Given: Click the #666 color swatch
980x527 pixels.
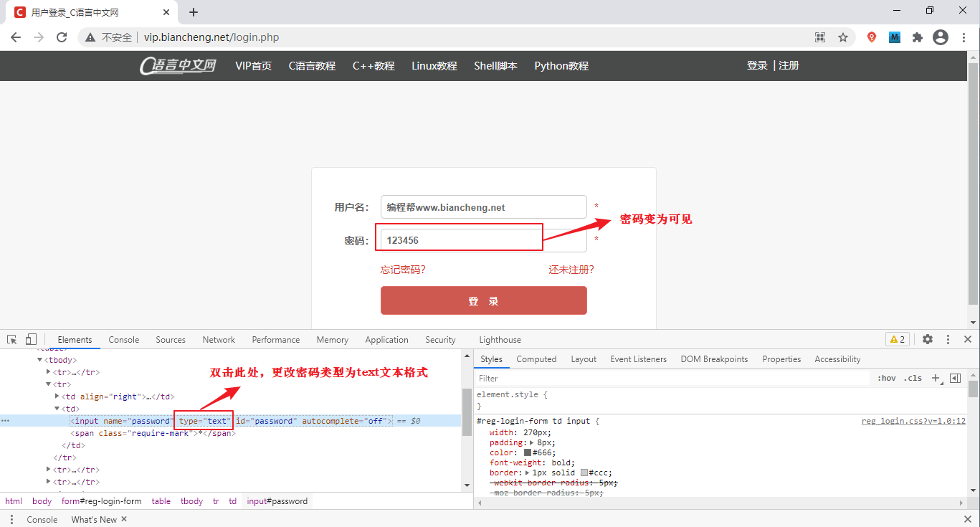Looking at the screenshot, I should 528,452.
